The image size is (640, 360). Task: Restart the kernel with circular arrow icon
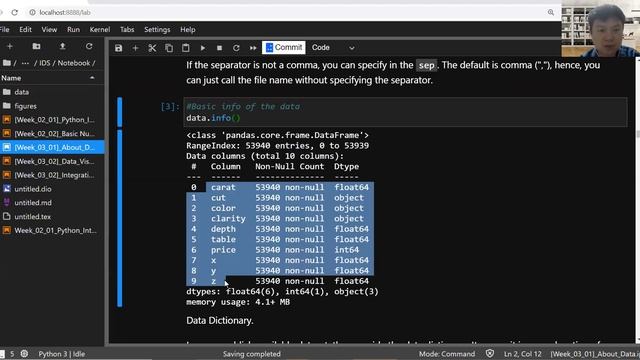click(x=236, y=48)
